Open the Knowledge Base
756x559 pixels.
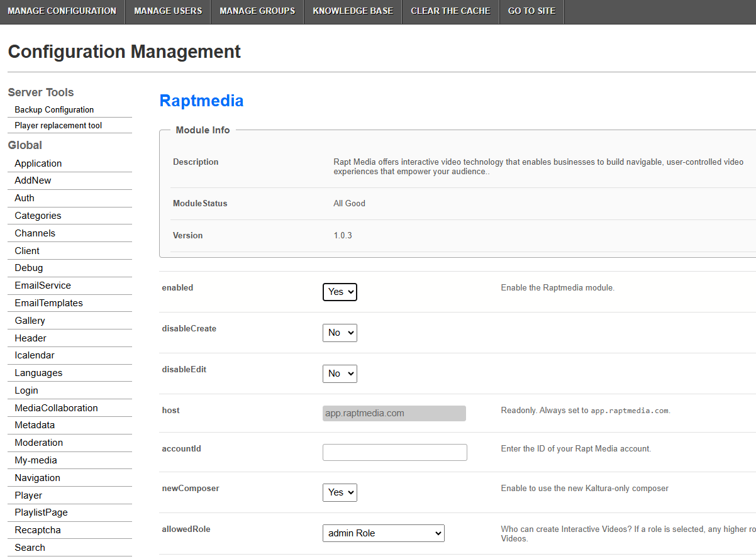point(353,11)
